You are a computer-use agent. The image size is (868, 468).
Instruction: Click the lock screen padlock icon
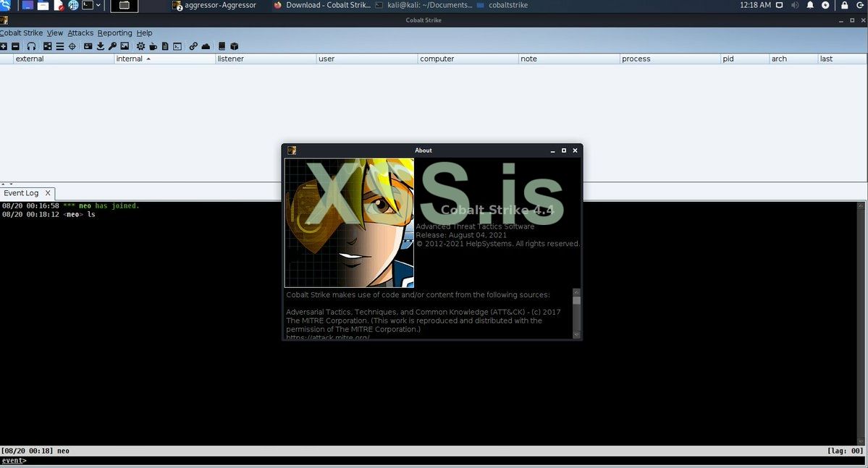845,6
